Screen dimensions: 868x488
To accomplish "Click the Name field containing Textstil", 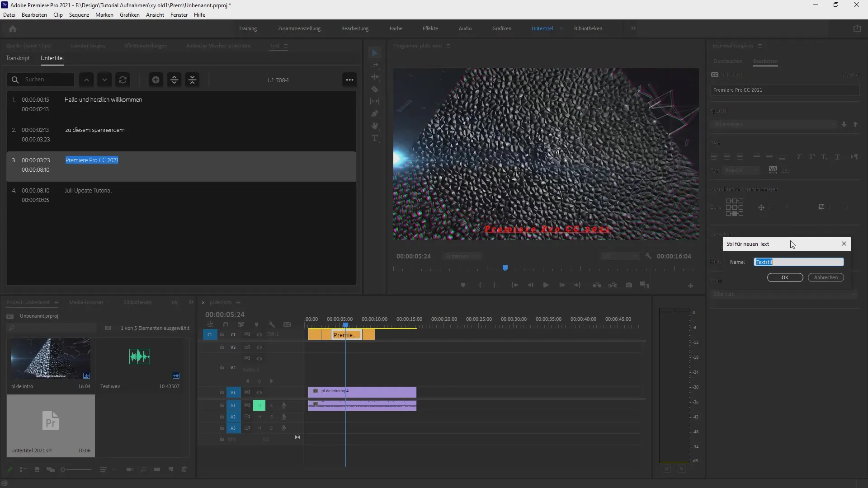I will (x=799, y=262).
